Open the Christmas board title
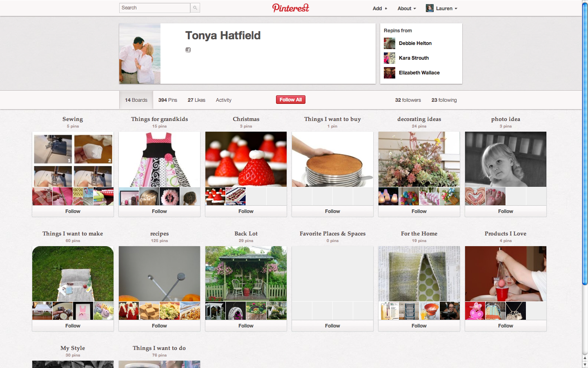Viewport: 588px width, 368px height. [246, 119]
